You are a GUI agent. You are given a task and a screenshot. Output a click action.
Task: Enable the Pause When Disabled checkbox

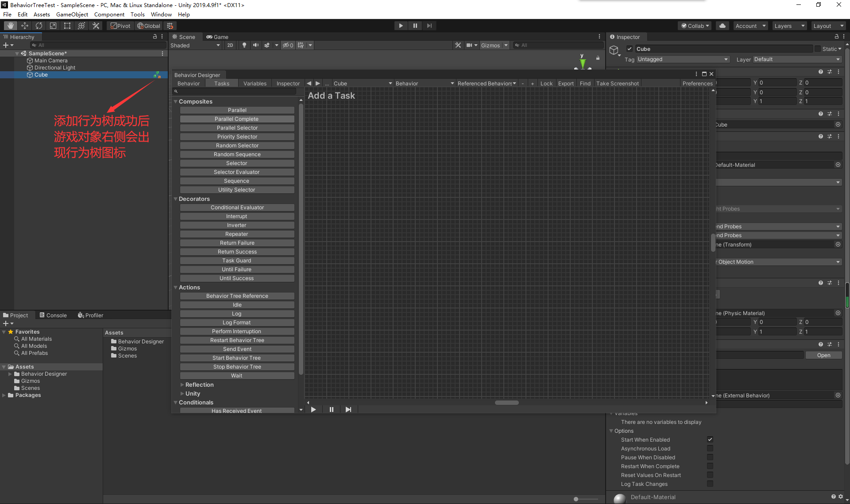(x=711, y=457)
